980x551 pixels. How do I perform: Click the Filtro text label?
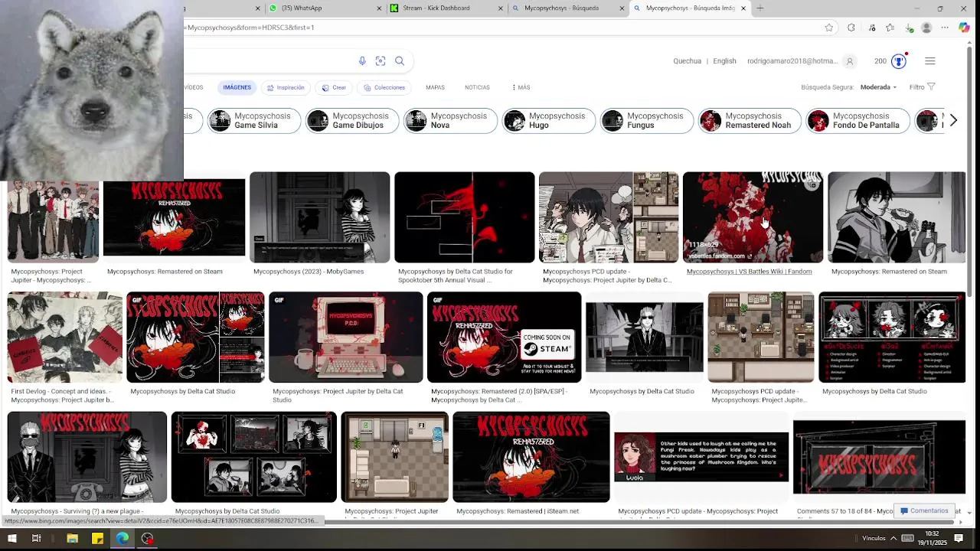[x=916, y=87]
